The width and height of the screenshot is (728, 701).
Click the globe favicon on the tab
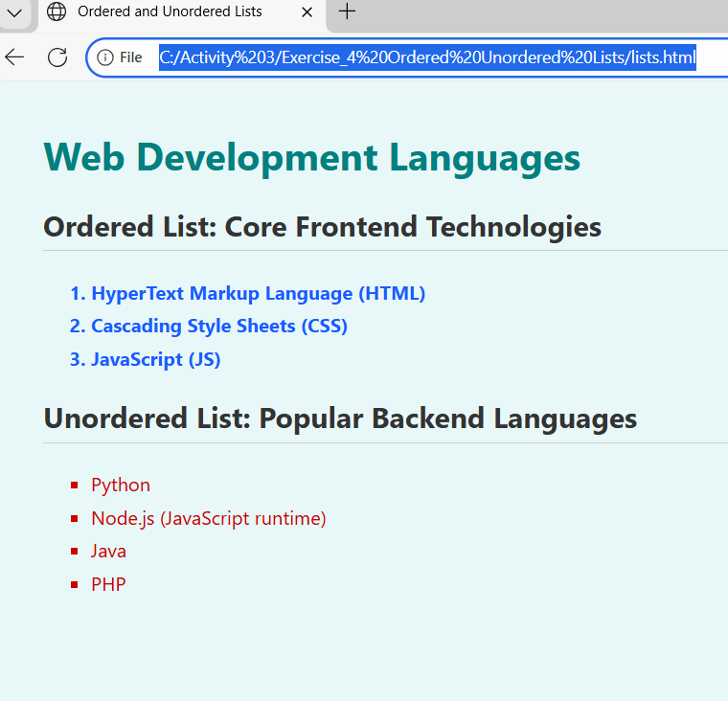(57, 11)
